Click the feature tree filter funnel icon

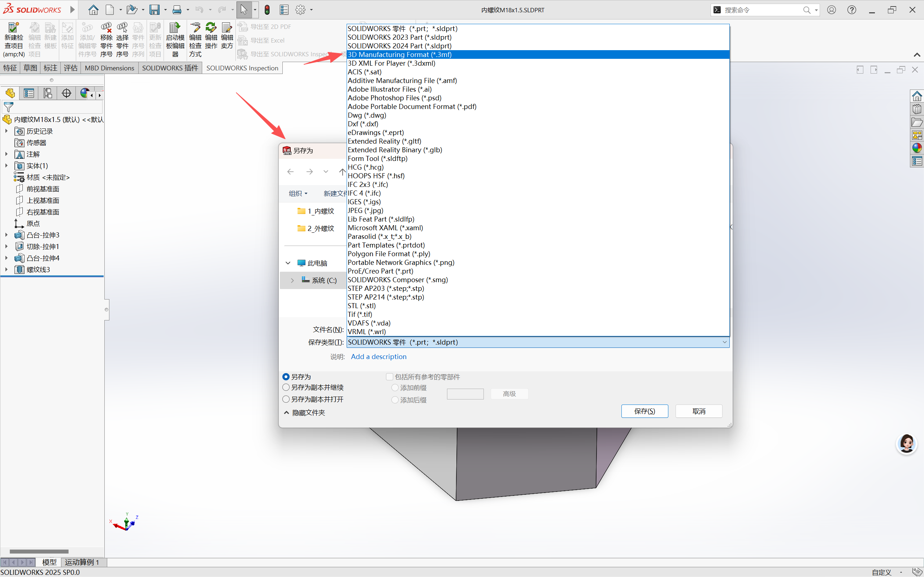pyautogui.click(x=8, y=107)
